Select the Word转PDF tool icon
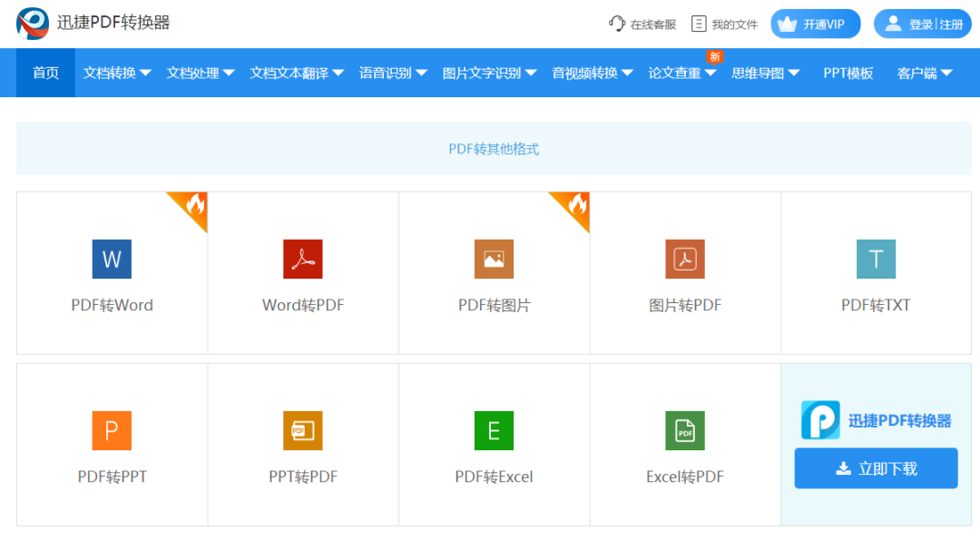 pos(302,259)
